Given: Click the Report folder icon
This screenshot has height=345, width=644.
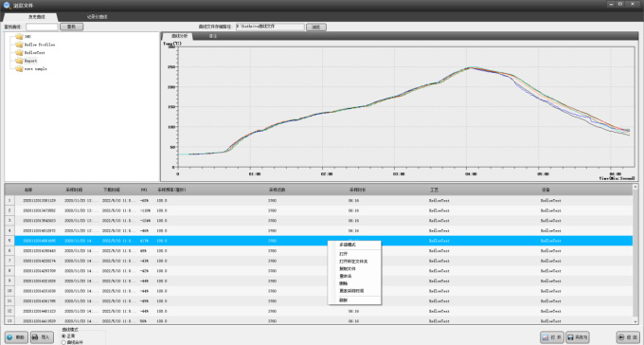Looking at the screenshot, I should tap(19, 61).
